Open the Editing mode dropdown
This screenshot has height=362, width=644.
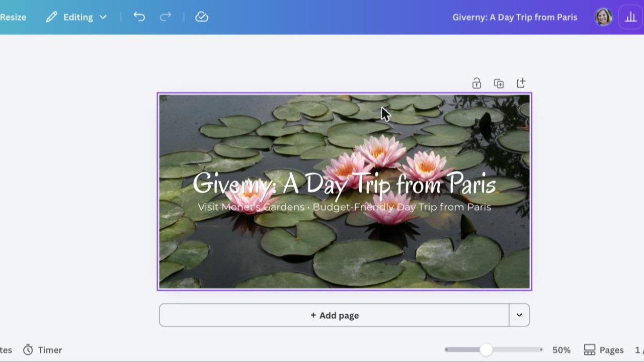[76, 17]
